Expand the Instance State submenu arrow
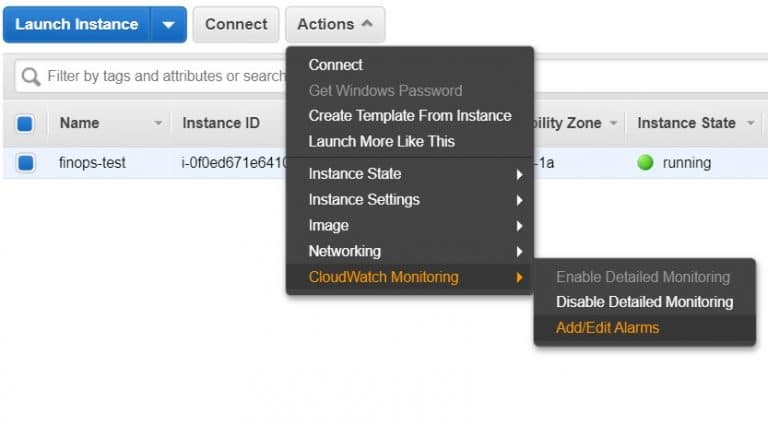768x425 pixels. coord(519,174)
